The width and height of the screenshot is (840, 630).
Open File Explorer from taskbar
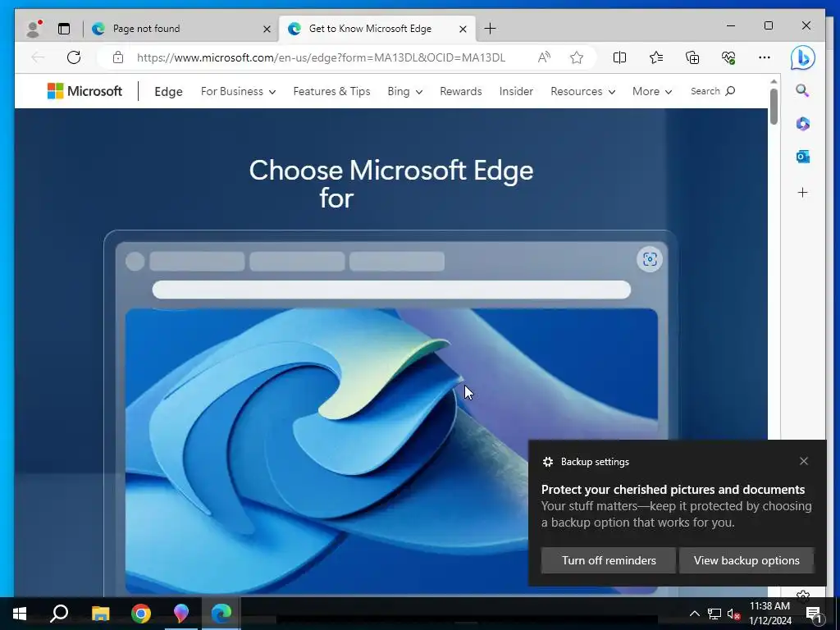coord(100,614)
